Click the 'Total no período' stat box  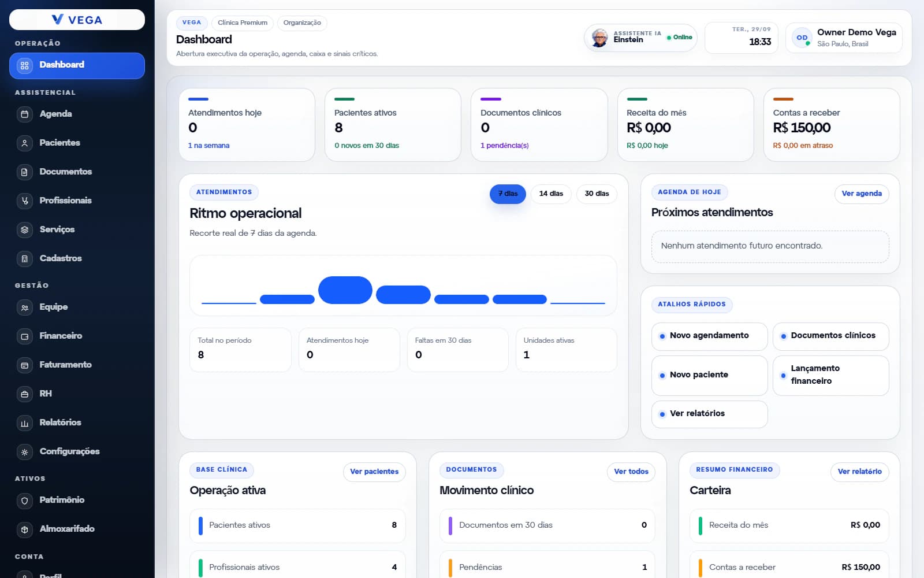click(240, 350)
